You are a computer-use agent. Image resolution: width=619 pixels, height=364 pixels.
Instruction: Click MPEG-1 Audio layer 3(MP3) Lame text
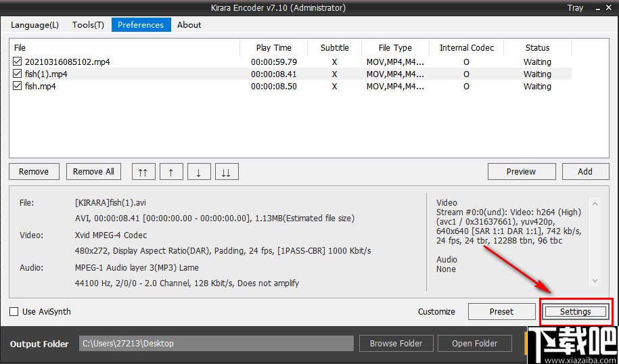point(137,268)
